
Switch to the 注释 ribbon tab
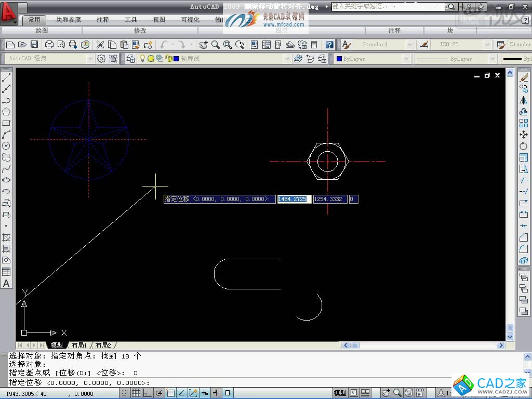coord(103,20)
